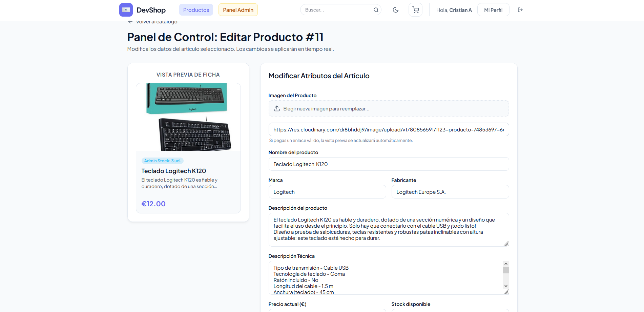Click the keyboard preview image
Image resolution: width=644 pixels, height=312 pixels.
(x=188, y=117)
